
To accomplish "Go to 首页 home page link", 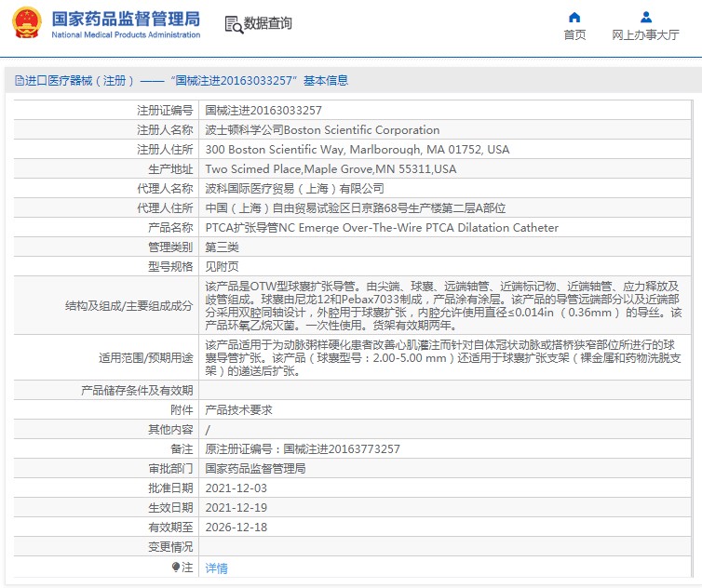I will 574,35.
